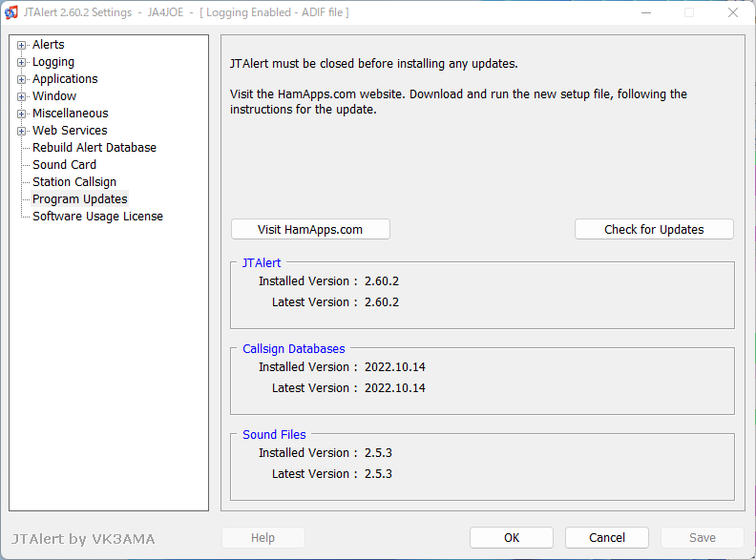Click Sound Files latest version 2.5.3
Viewport: 756px width, 560px height.
point(379,474)
